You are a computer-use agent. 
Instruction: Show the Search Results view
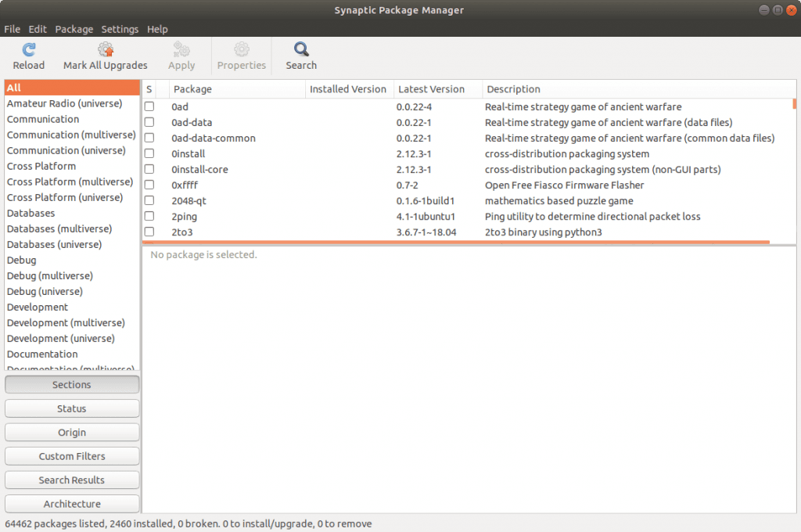click(x=71, y=480)
